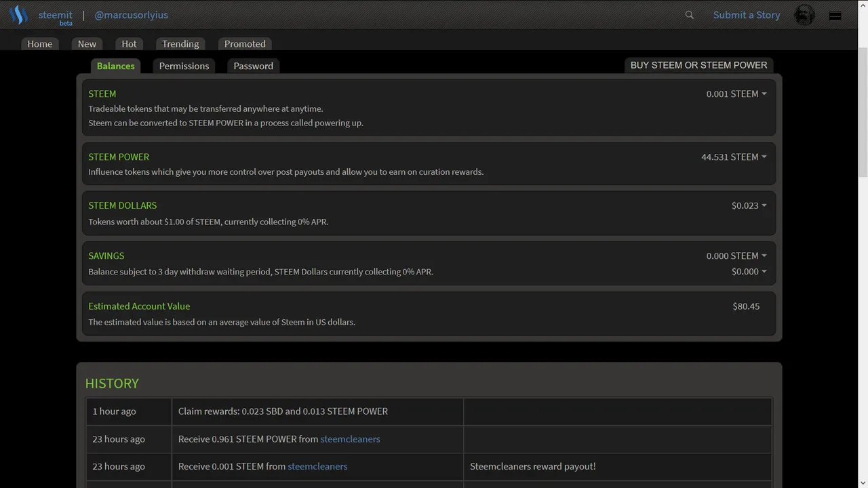
Task: Switch to the Permissions tab
Action: click(184, 66)
